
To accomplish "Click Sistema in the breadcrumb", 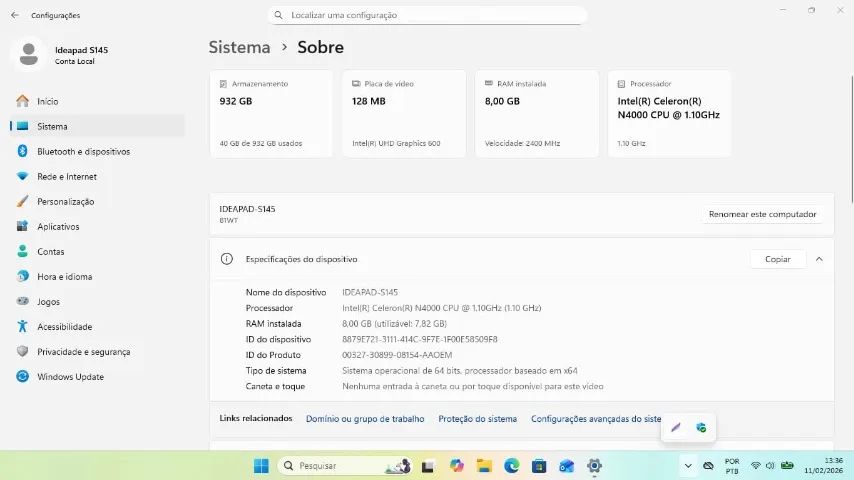I will 240,47.
